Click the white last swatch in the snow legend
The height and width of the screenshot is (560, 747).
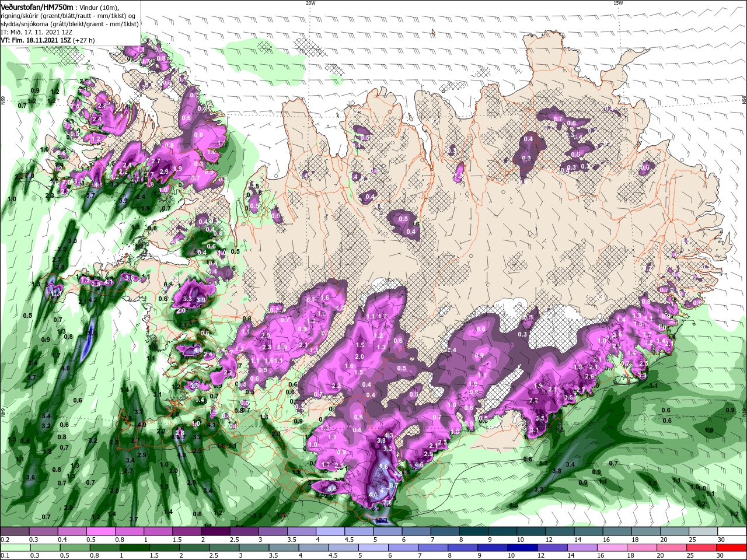click(732, 531)
